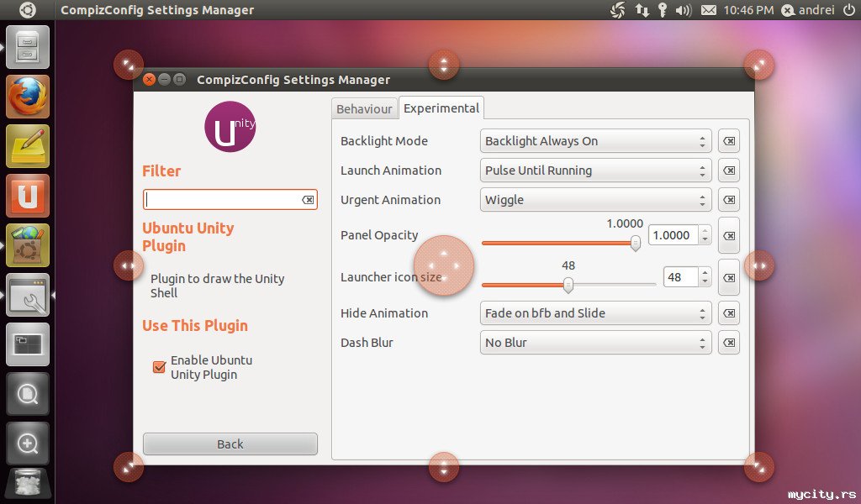This screenshot has height=504, width=861.
Task: Disable Enable Ubuntu Unity Plugin checkbox
Action: coord(159,367)
